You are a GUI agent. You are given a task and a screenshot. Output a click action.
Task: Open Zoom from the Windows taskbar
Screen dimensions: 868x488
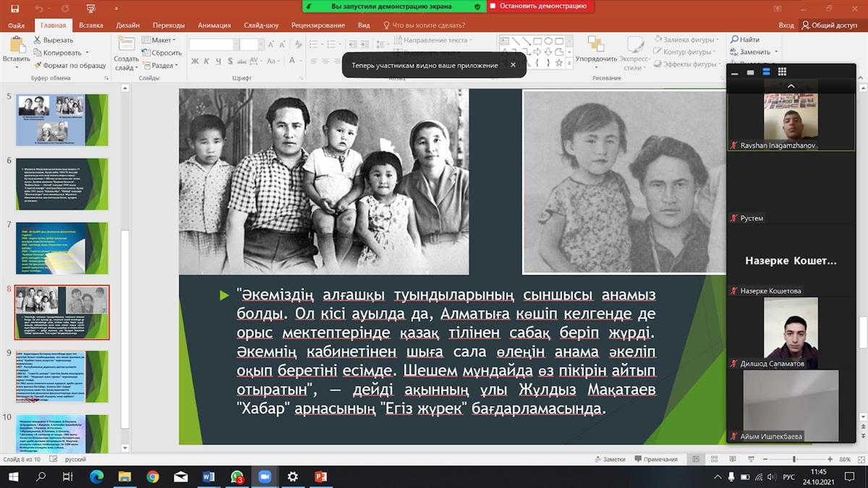click(x=264, y=476)
